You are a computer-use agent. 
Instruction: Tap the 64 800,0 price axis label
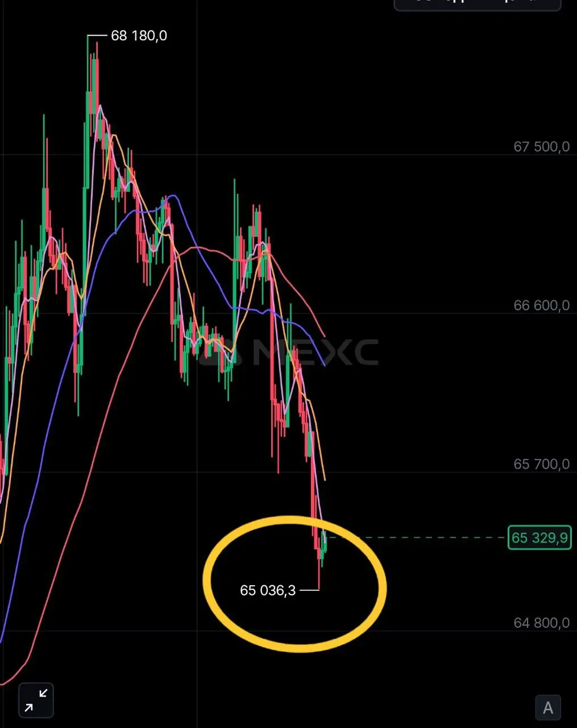(541, 623)
